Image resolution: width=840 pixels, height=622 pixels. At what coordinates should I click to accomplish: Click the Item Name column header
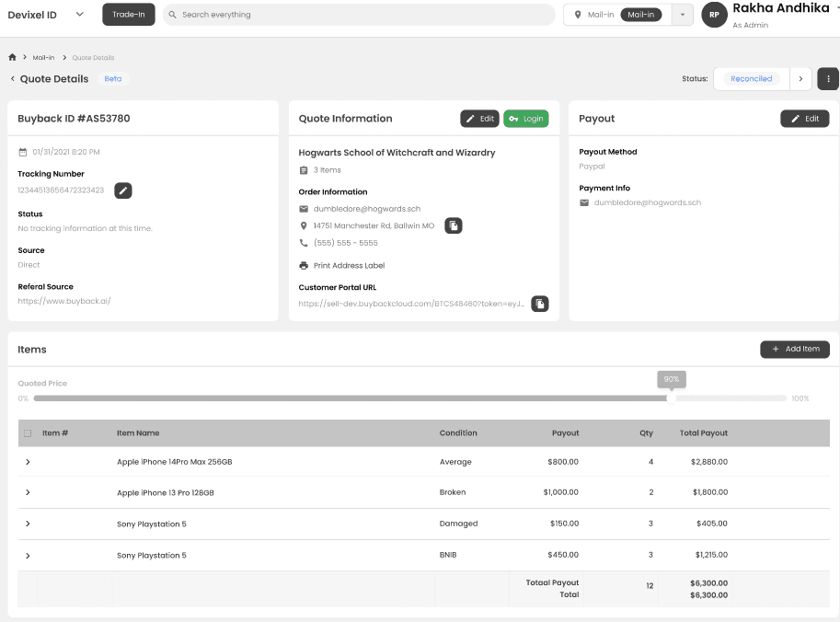click(138, 432)
